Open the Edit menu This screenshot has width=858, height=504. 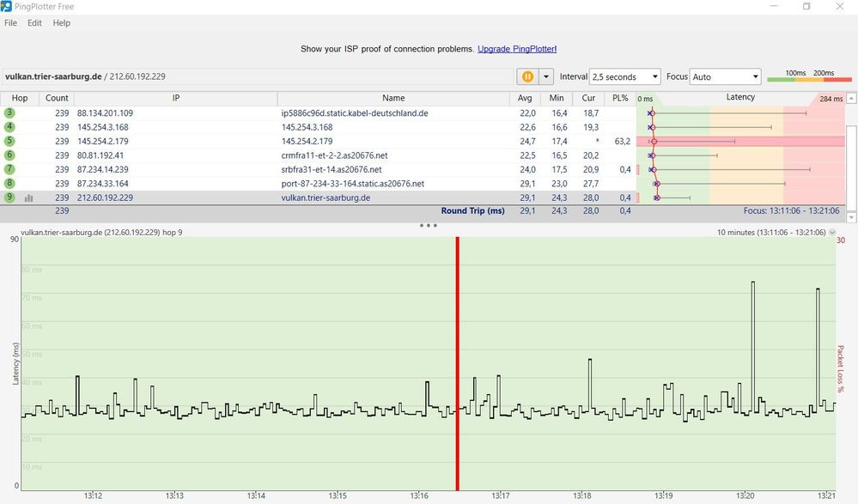(33, 23)
